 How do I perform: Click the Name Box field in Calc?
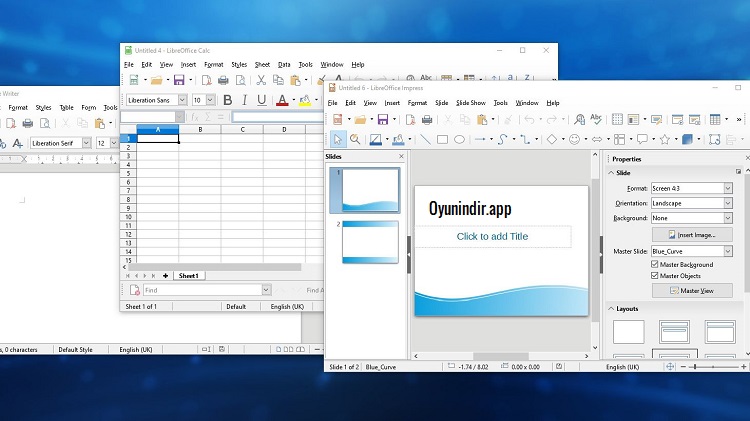pyautogui.click(x=148, y=117)
